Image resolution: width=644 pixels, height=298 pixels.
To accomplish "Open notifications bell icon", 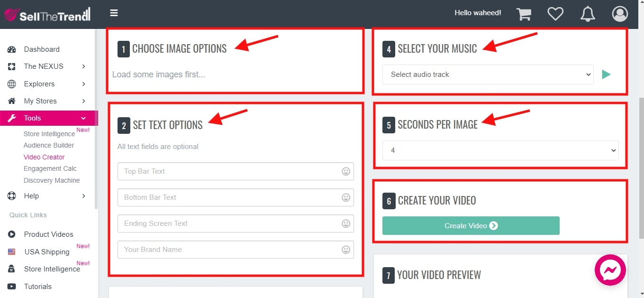I will tap(588, 14).
